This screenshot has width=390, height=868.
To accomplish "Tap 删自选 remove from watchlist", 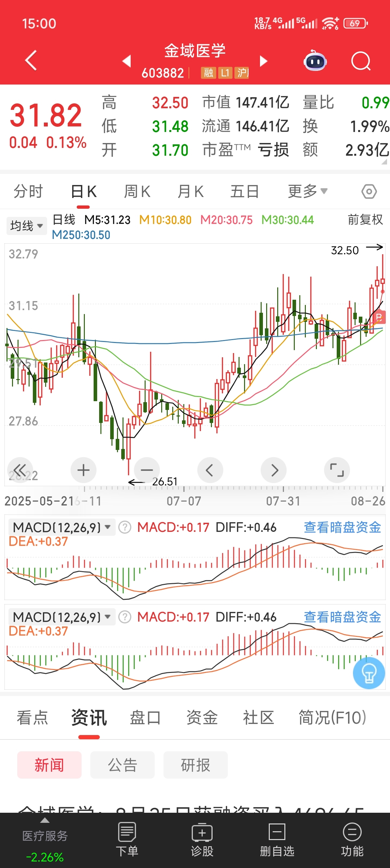I will tap(277, 839).
